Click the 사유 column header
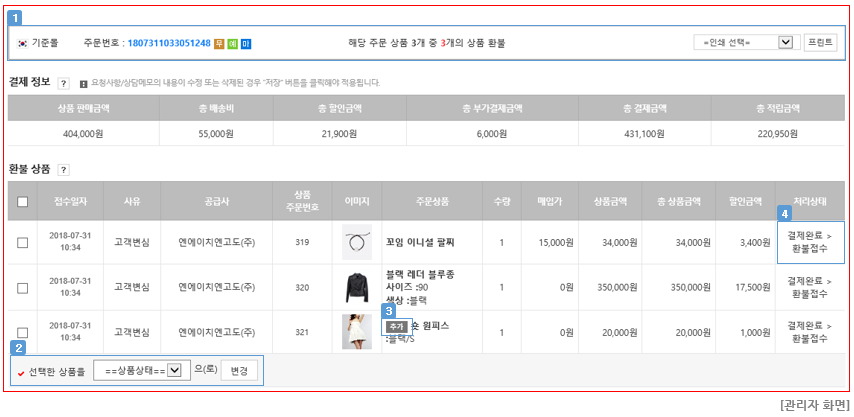This screenshot has width=854, height=417. 132,201
